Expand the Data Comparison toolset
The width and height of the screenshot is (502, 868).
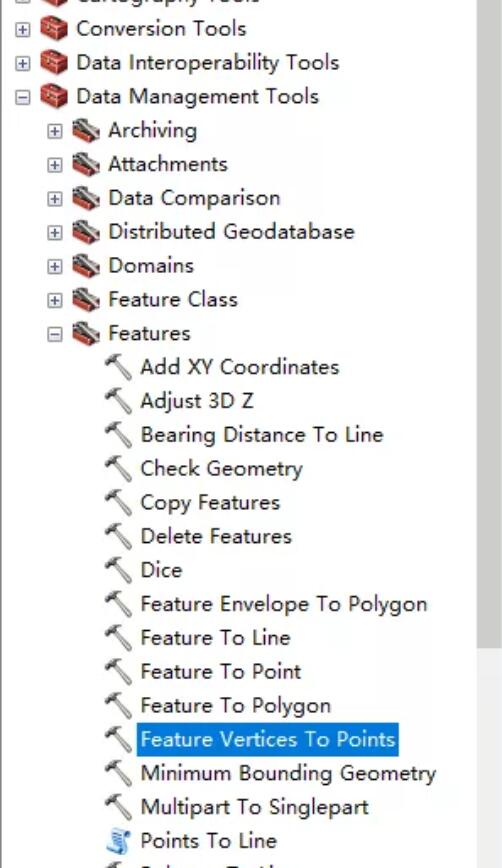pyautogui.click(x=54, y=199)
